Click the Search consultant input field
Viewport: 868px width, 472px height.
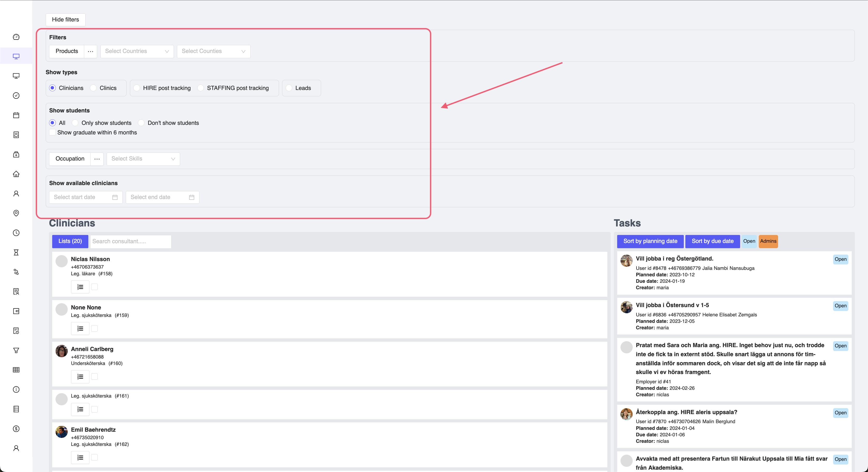coord(130,241)
